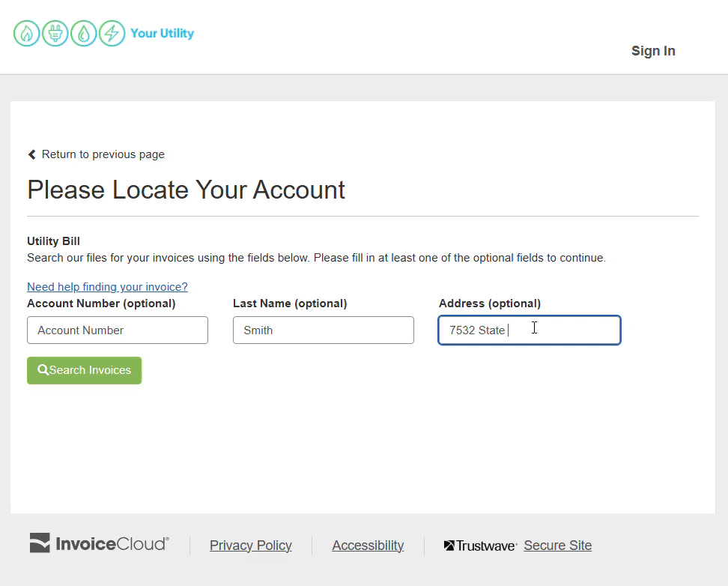Click the back chevron arrow icon
This screenshot has height=586, width=728.
(x=32, y=154)
